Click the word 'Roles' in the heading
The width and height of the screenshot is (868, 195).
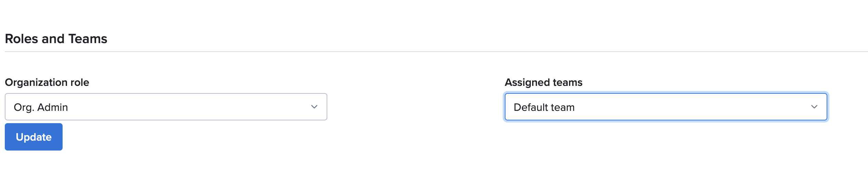point(22,39)
